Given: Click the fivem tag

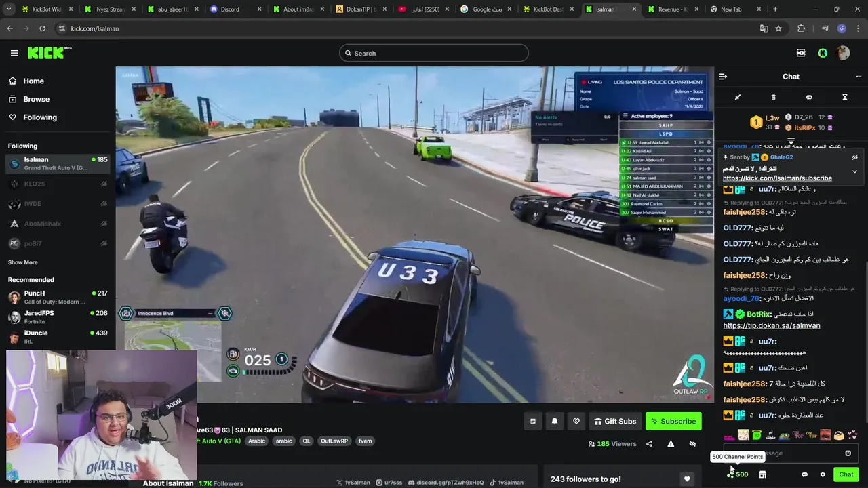Looking at the screenshot, I should (365, 441).
